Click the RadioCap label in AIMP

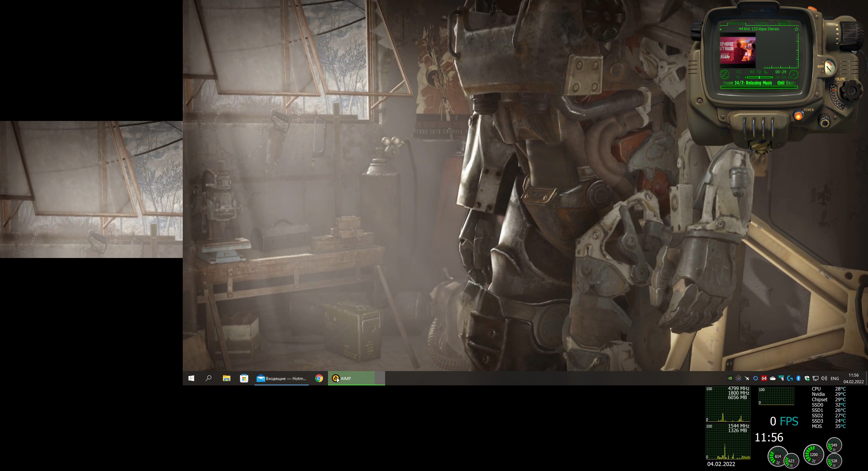[x=737, y=23]
